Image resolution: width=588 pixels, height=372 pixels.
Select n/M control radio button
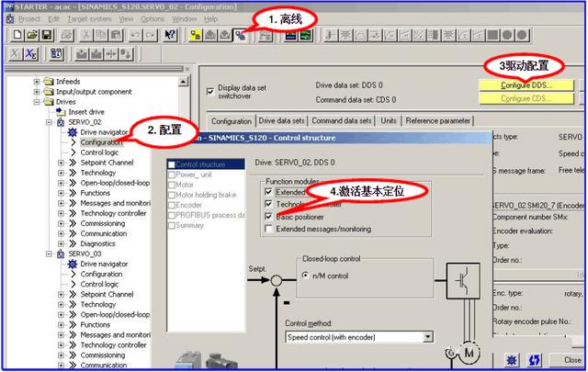pyautogui.click(x=306, y=275)
